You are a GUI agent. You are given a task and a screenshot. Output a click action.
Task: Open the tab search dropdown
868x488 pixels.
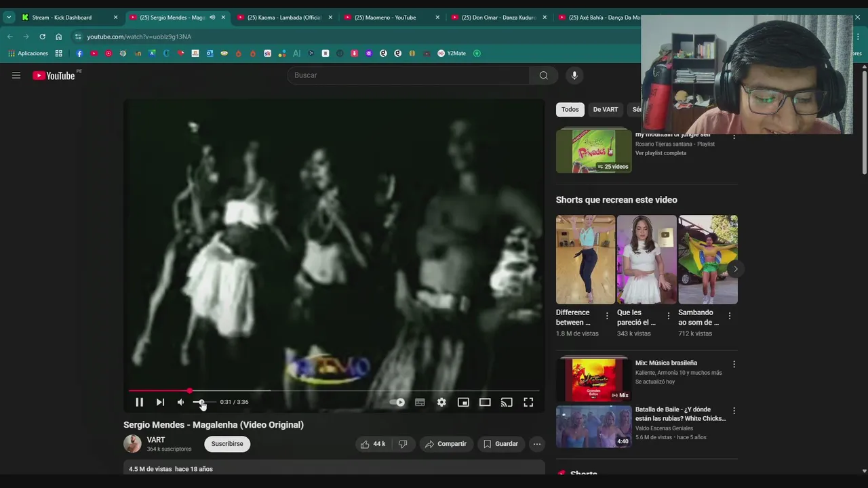click(x=9, y=18)
